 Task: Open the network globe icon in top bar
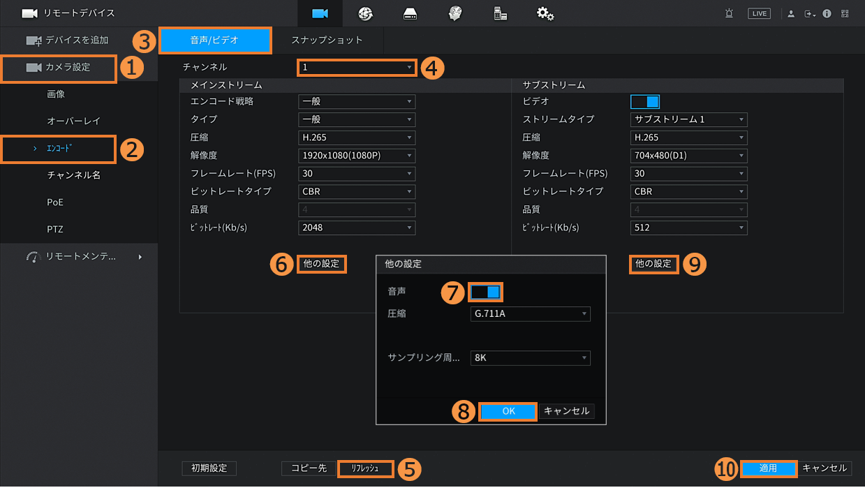pos(365,13)
